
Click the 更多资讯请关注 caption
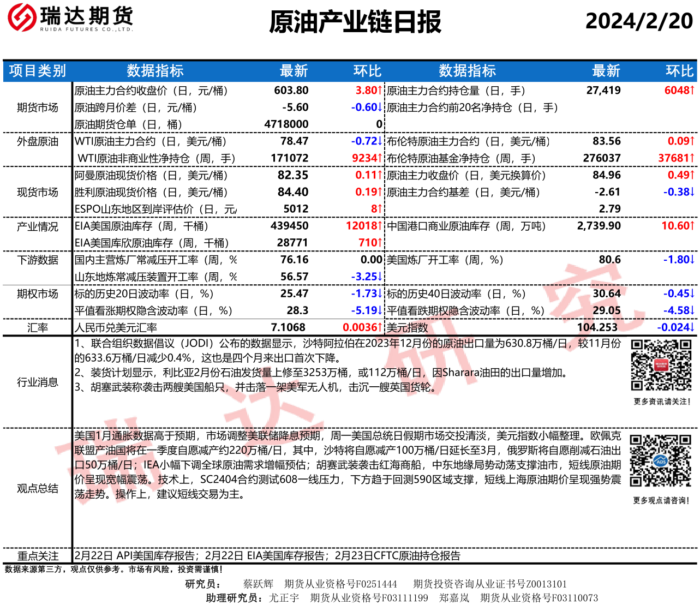[x=662, y=402]
